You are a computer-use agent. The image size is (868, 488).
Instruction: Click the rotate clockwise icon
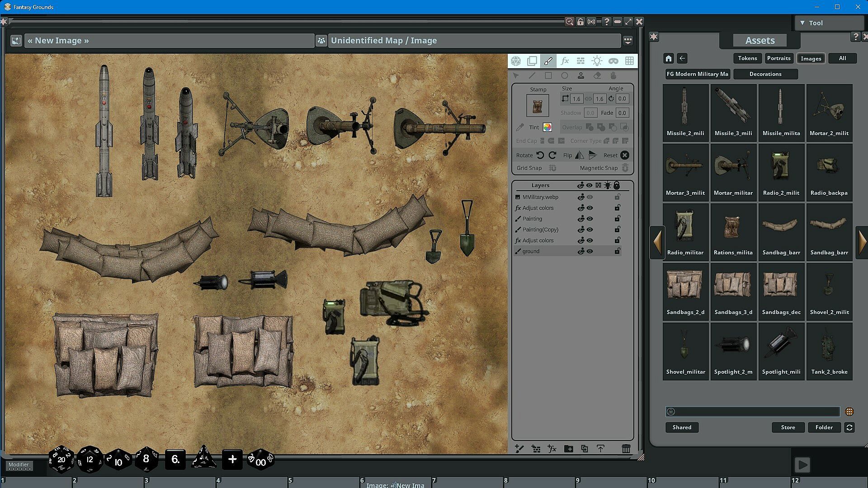[552, 155]
